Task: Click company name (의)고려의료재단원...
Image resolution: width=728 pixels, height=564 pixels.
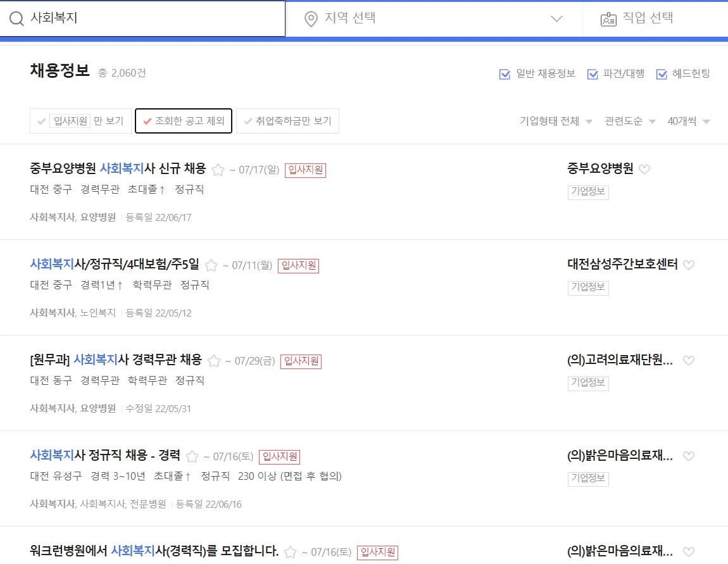Action: 620,360
